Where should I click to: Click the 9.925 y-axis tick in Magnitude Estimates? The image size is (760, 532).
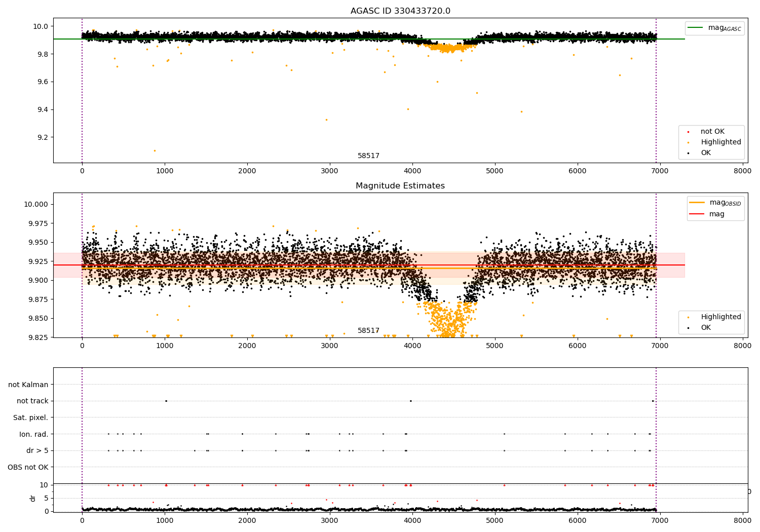[38, 261]
